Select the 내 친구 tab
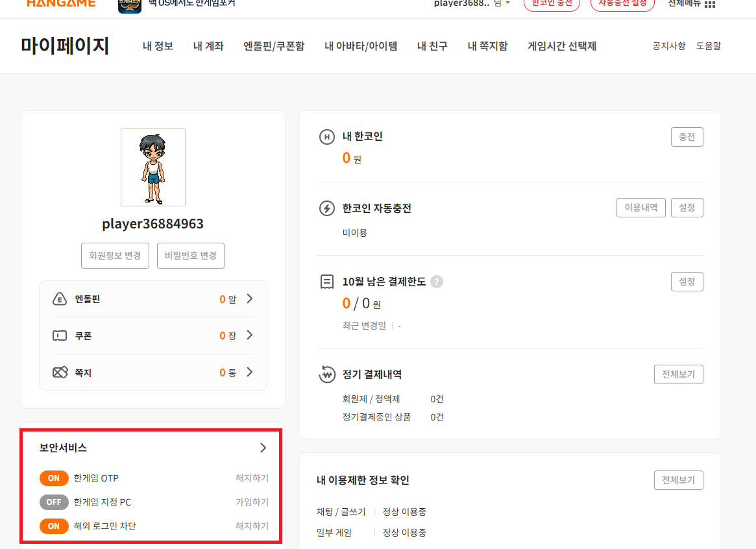The height and width of the screenshot is (549, 756). (x=432, y=46)
